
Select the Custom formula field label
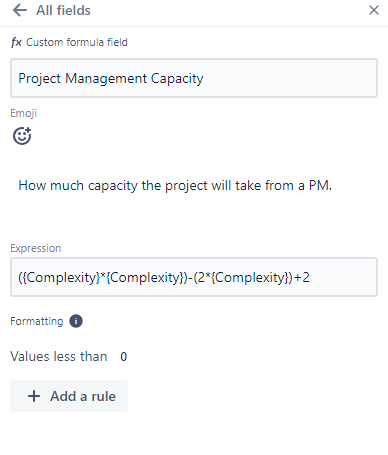click(x=77, y=42)
